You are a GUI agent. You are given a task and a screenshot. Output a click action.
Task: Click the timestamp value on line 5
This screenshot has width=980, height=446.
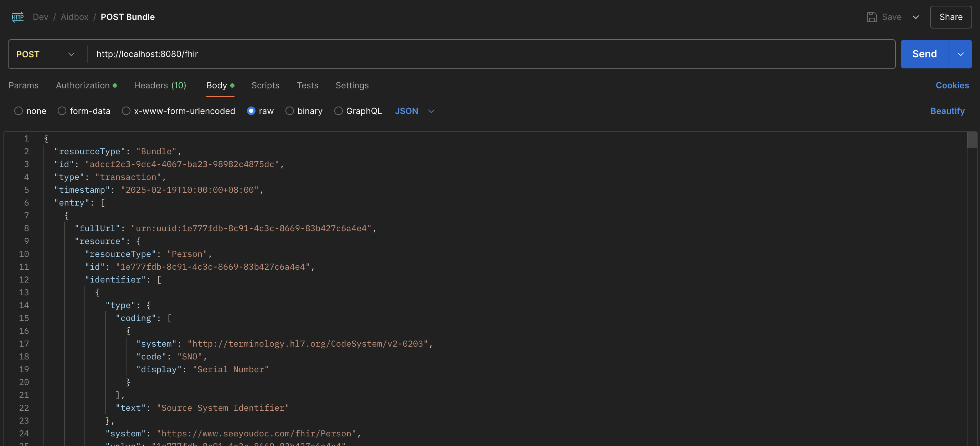[190, 190]
